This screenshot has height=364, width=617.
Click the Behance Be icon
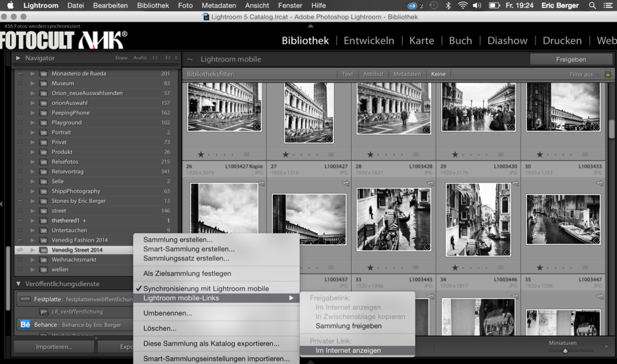pos(25,325)
